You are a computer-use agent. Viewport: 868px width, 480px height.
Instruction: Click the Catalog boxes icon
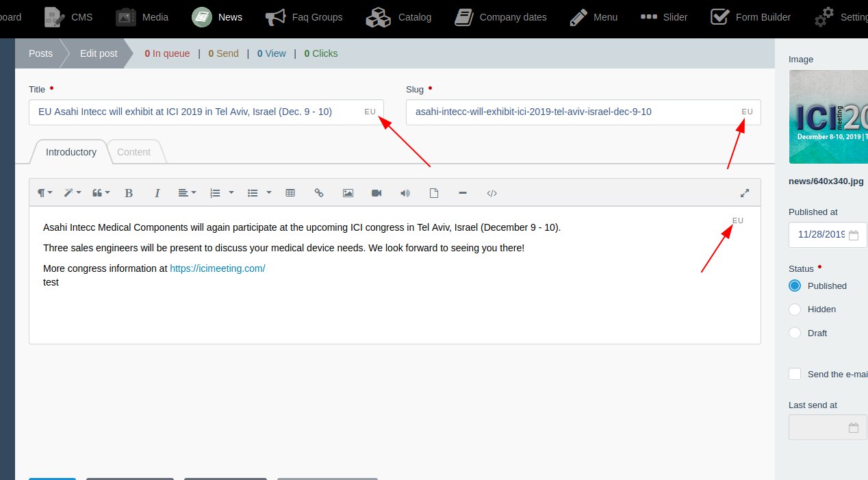378,17
